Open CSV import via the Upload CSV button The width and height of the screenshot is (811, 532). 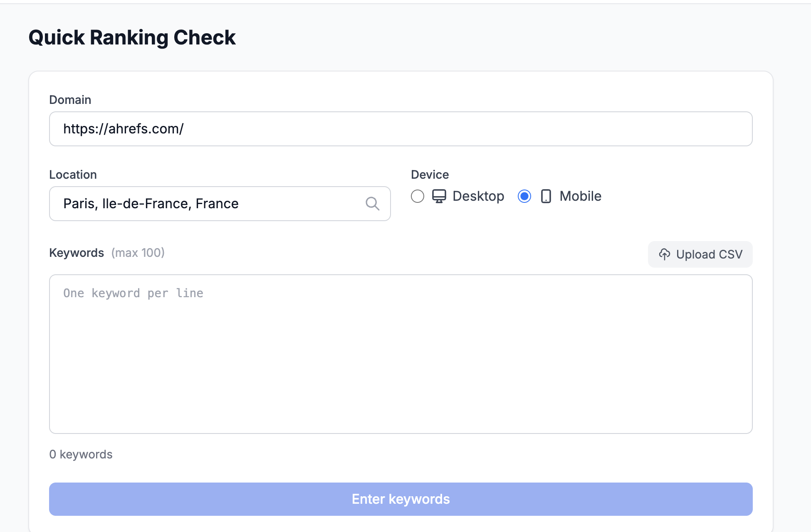point(700,254)
